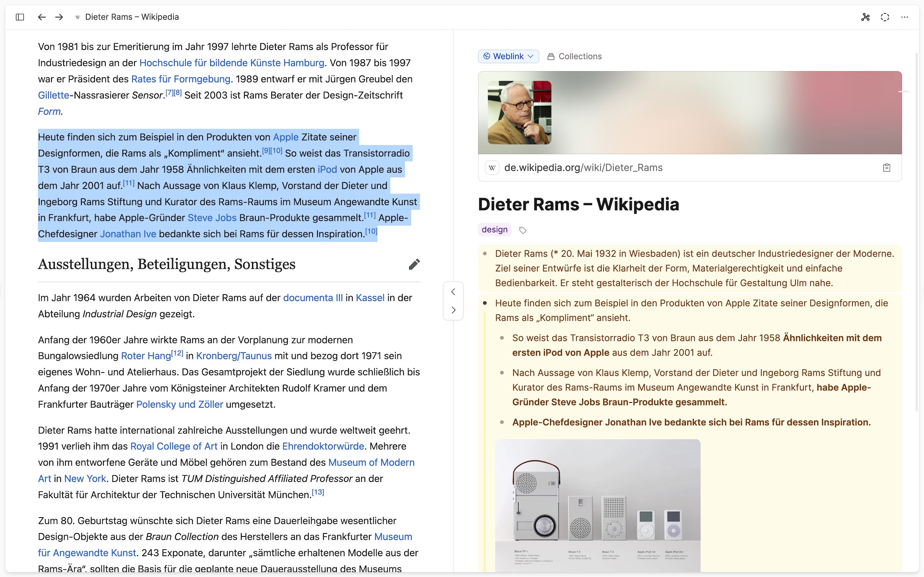The height and width of the screenshot is (577, 924).
Task: Toggle the sidebar panel icon
Action: coord(20,17)
